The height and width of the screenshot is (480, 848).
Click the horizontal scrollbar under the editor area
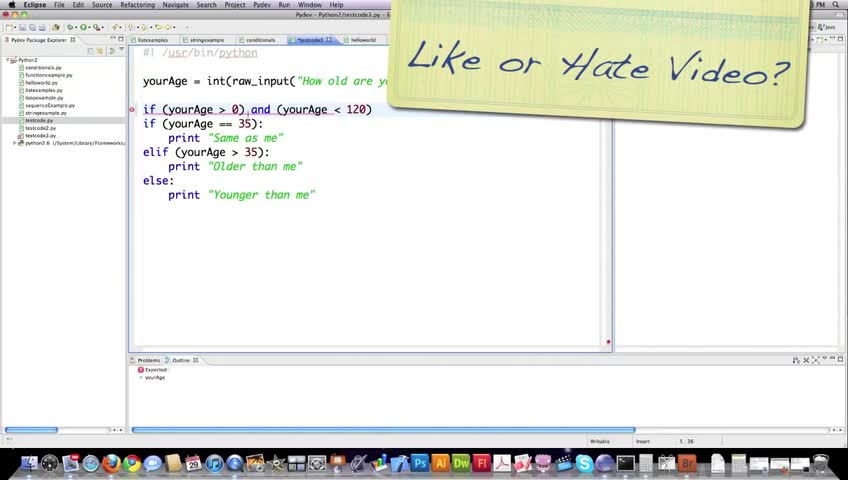[x=383, y=430]
